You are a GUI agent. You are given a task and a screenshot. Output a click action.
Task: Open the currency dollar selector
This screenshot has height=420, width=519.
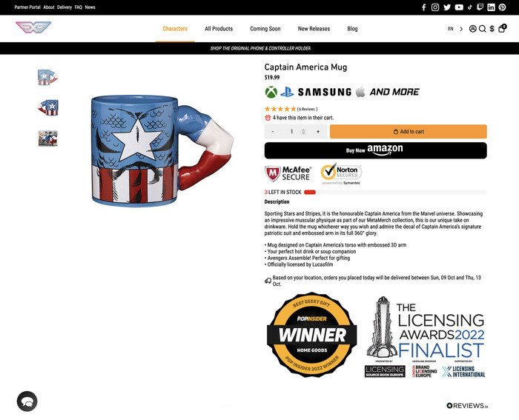pyautogui.click(x=492, y=29)
